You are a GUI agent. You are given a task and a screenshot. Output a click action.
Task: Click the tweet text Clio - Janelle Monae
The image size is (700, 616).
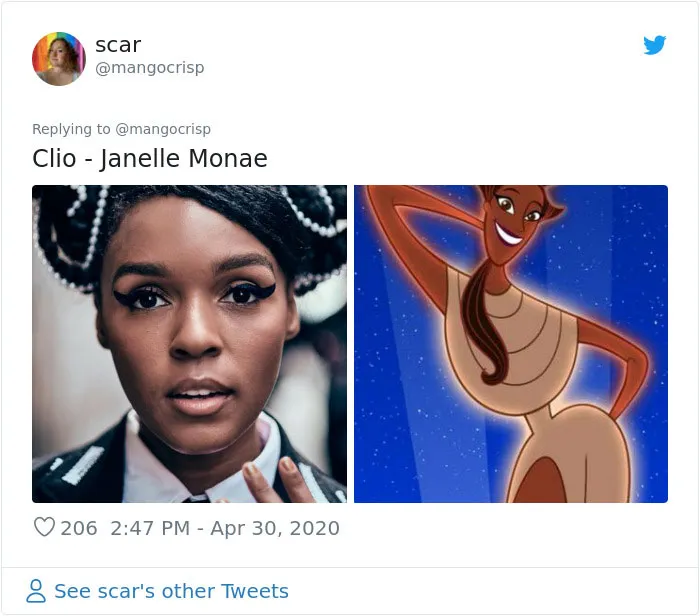150,158
